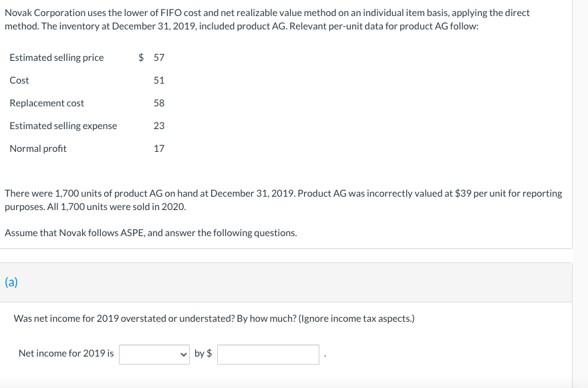Click the 'Was net income for 2019' question
Image resolution: width=588 pixels, height=388 pixels.
[214, 318]
